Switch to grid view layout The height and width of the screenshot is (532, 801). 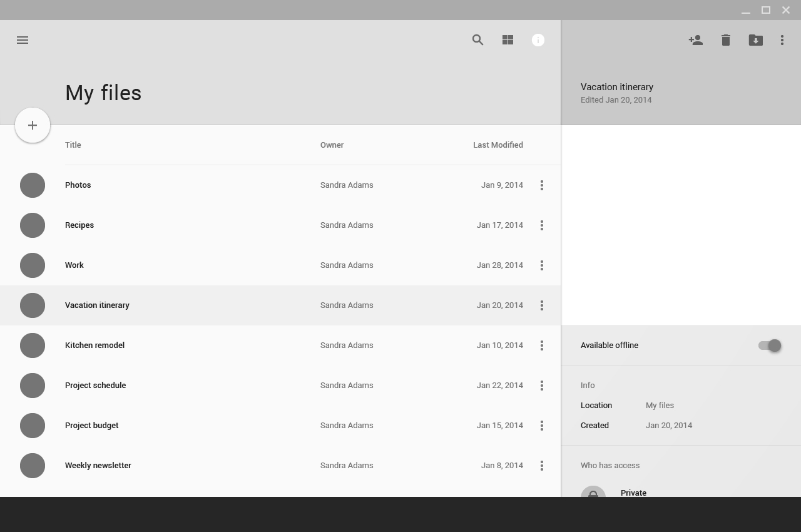click(x=508, y=40)
